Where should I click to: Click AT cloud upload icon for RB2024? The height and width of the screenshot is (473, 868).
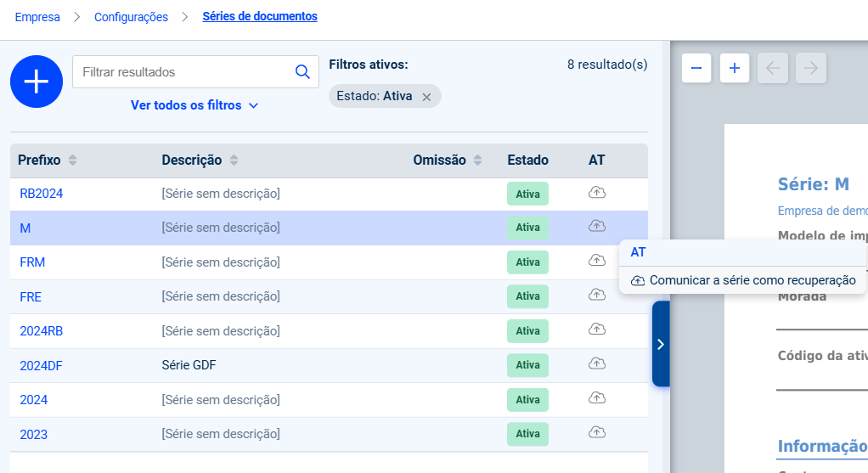click(x=597, y=193)
